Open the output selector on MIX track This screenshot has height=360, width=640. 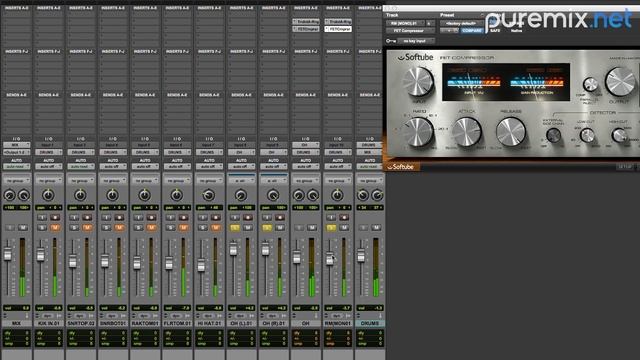(16, 152)
